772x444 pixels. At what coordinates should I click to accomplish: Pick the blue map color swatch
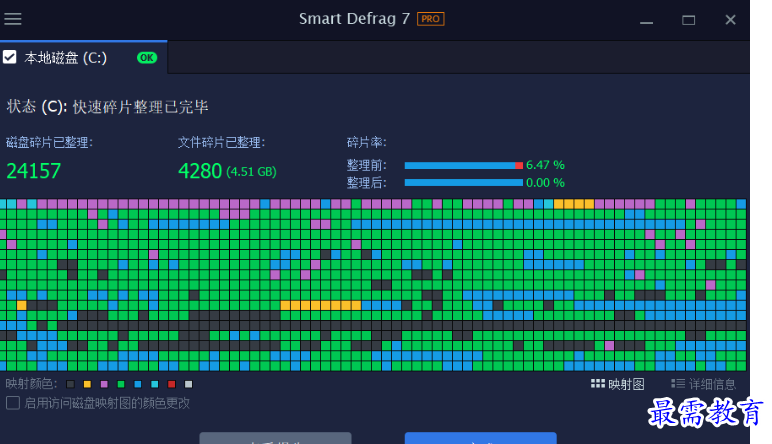coord(137,384)
